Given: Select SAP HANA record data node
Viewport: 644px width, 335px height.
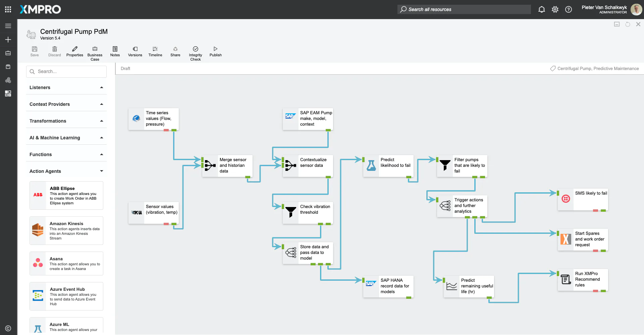Looking at the screenshot, I should coord(388,286).
